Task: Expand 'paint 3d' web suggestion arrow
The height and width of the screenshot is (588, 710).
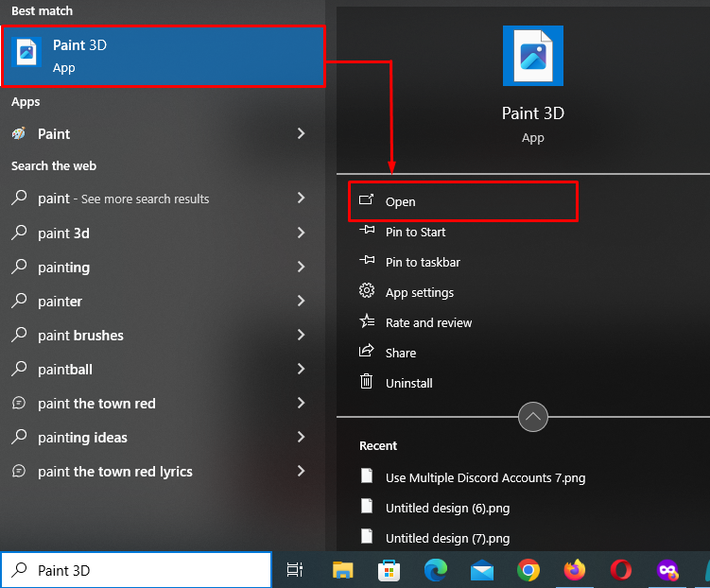Action: click(x=301, y=233)
